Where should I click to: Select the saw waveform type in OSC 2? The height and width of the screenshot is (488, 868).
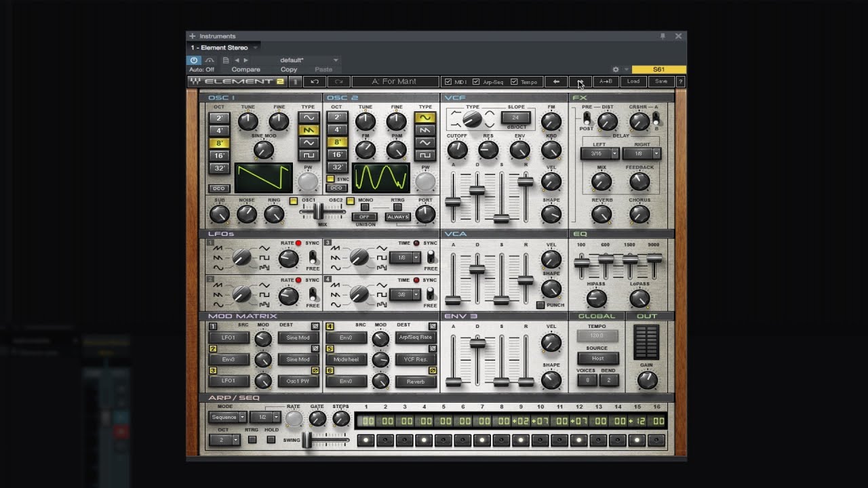[x=425, y=130]
